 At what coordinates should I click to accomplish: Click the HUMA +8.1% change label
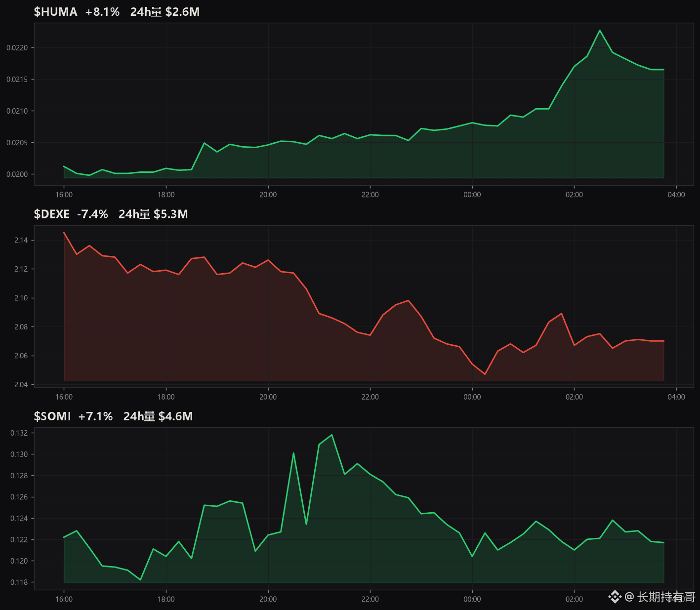pos(102,12)
